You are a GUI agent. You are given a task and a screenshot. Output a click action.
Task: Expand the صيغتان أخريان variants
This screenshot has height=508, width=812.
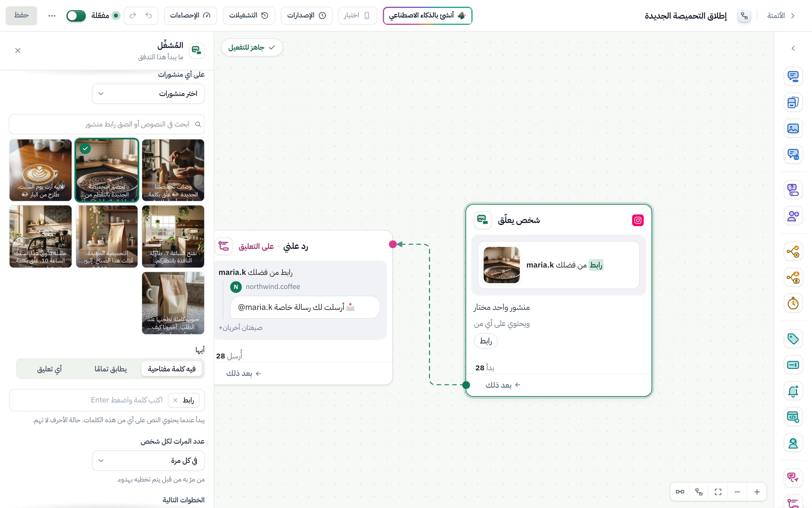(x=240, y=328)
